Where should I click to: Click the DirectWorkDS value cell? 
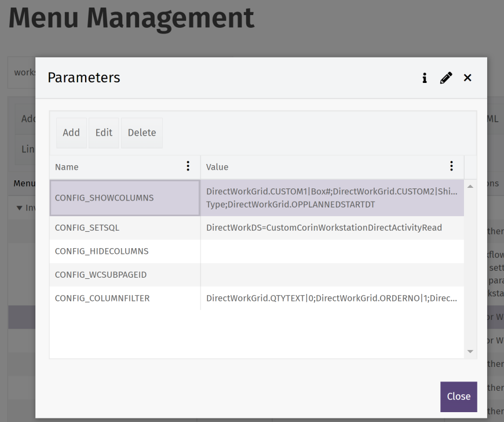(324, 228)
